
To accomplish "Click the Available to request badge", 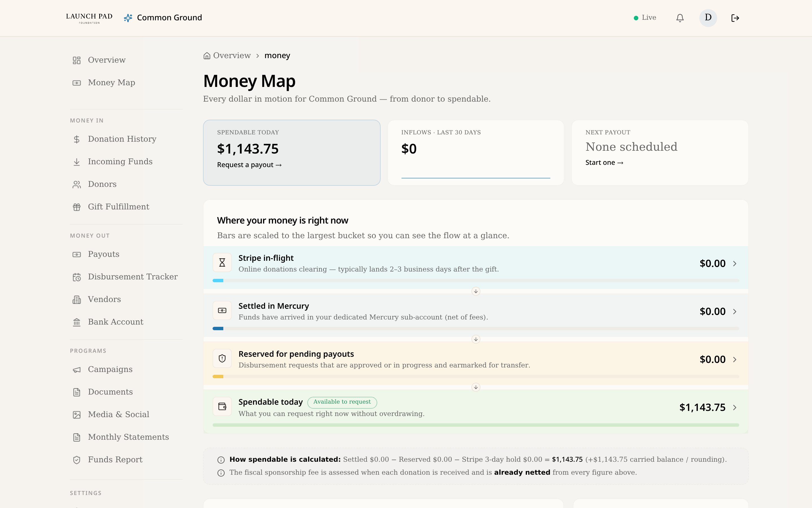I will [342, 402].
